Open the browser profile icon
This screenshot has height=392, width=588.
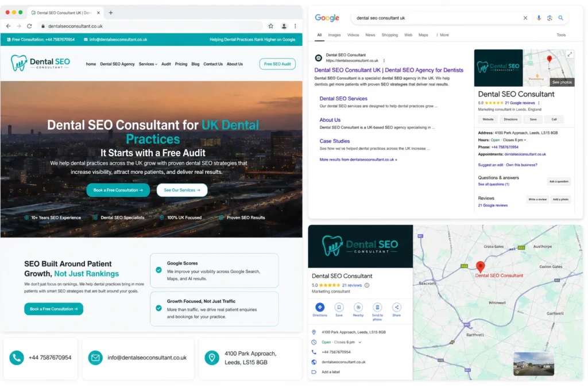pyautogui.click(x=284, y=26)
